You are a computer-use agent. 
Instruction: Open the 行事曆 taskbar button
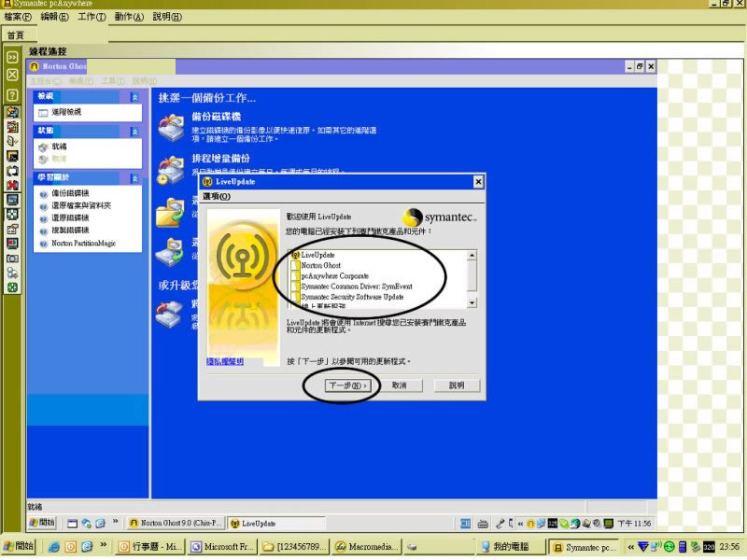[151, 547]
